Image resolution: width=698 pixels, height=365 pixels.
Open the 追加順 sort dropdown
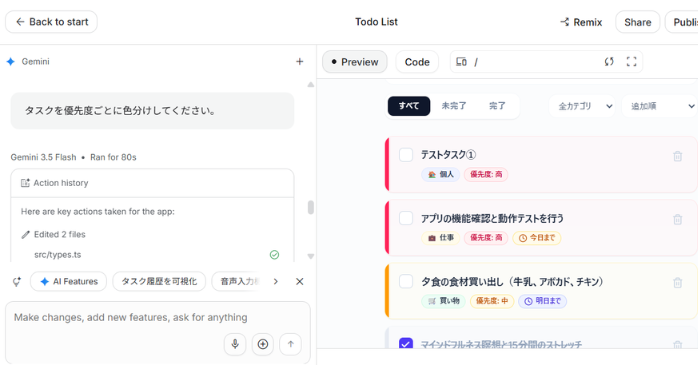pyautogui.click(x=660, y=106)
